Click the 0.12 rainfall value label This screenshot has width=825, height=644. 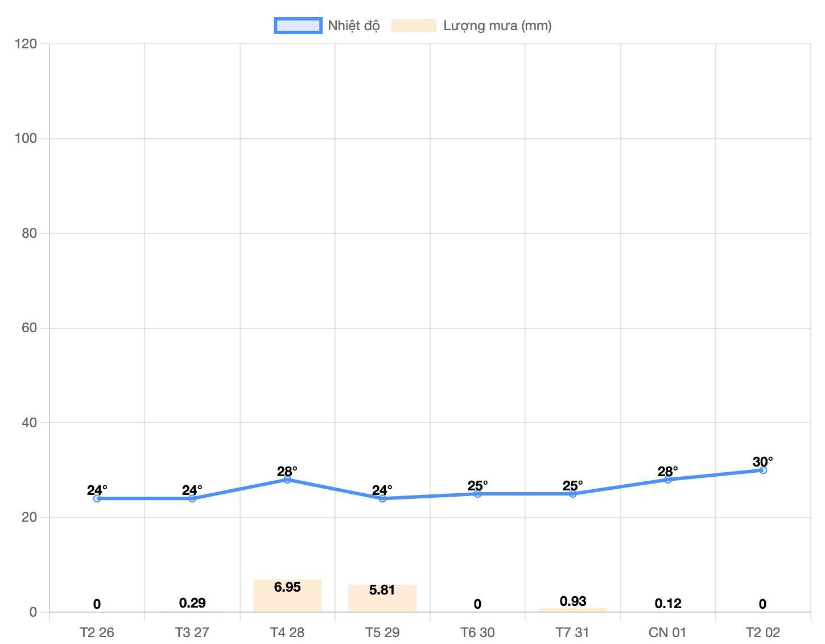(x=668, y=604)
